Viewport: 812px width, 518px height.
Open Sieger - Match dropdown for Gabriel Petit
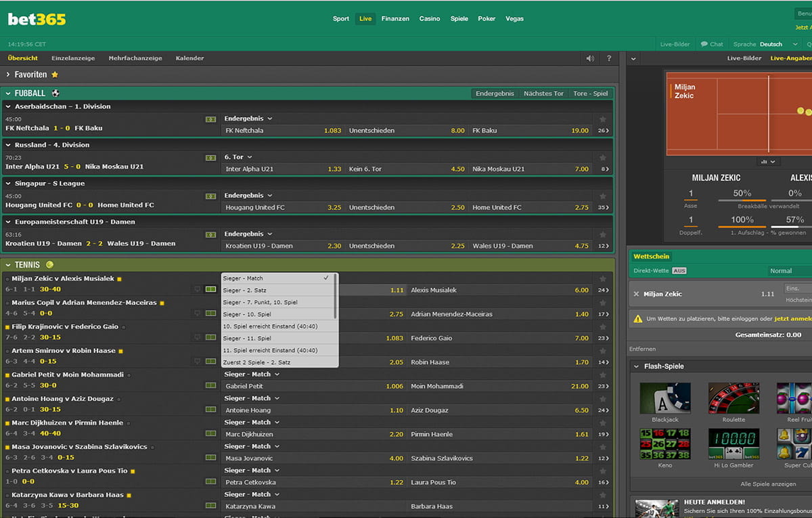252,374
